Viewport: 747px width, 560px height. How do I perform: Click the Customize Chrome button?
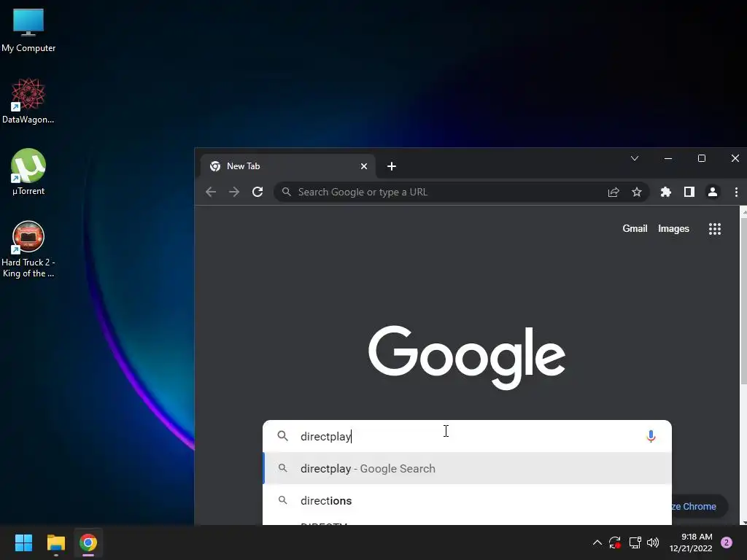(x=699, y=506)
